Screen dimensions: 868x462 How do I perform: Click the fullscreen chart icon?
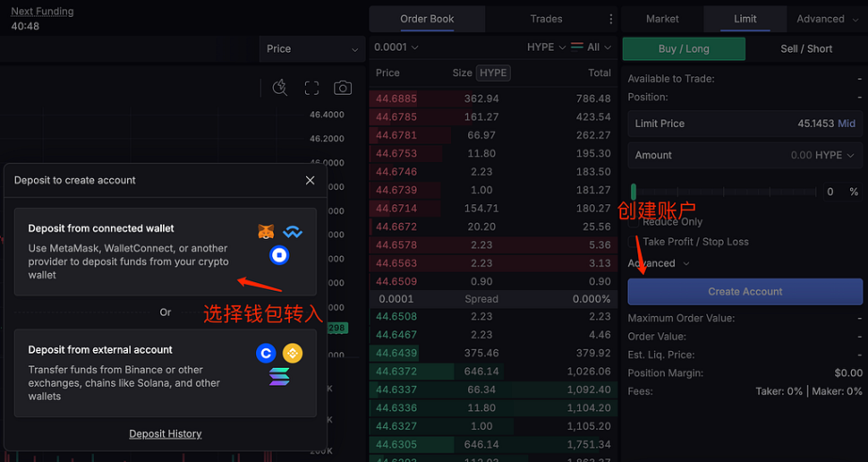click(312, 88)
